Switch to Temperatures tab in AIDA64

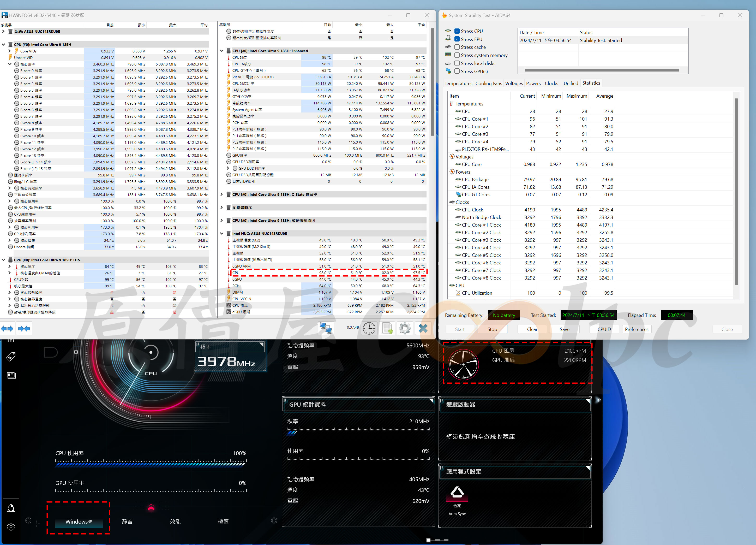pos(458,83)
